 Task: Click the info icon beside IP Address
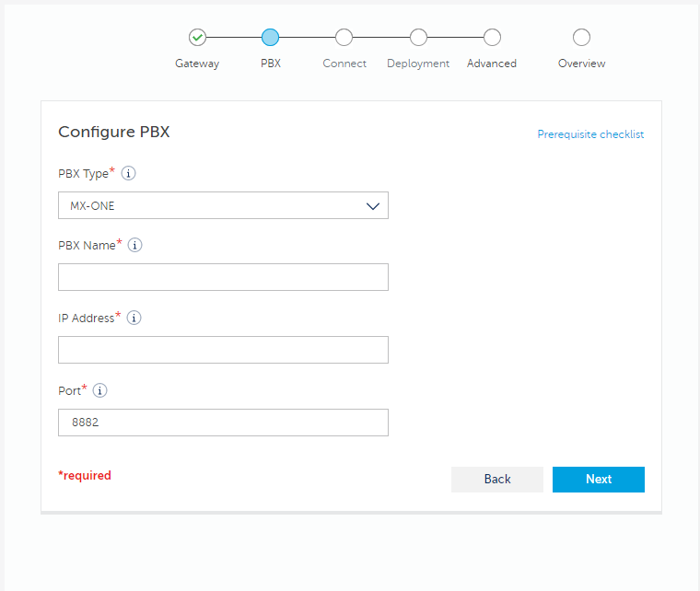[134, 318]
